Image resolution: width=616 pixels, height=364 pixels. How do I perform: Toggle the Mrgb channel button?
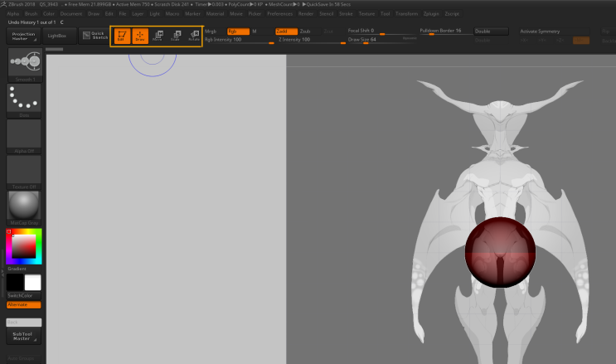coord(211,31)
